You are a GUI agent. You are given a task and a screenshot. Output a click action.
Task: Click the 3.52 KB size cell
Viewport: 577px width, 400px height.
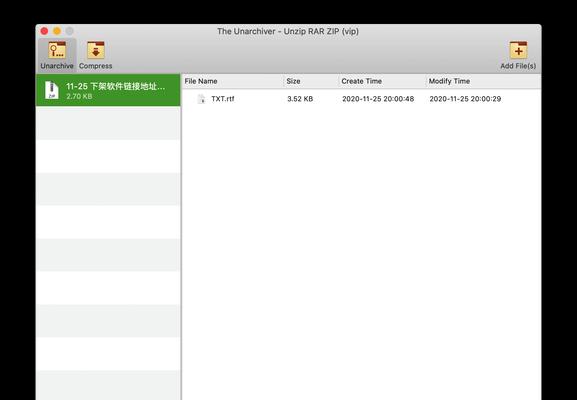point(300,99)
